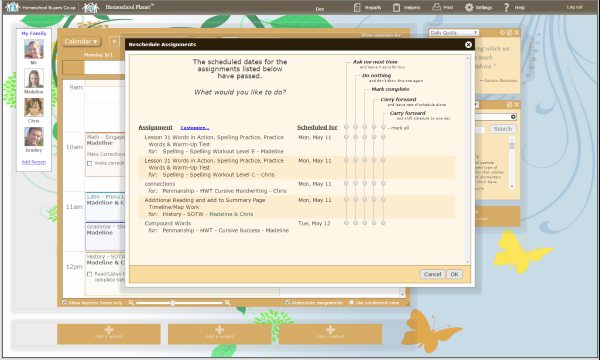The image size is (600, 360).
Task: Click the middle Add a widget tile
Action: pyautogui.click(x=220, y=334)
